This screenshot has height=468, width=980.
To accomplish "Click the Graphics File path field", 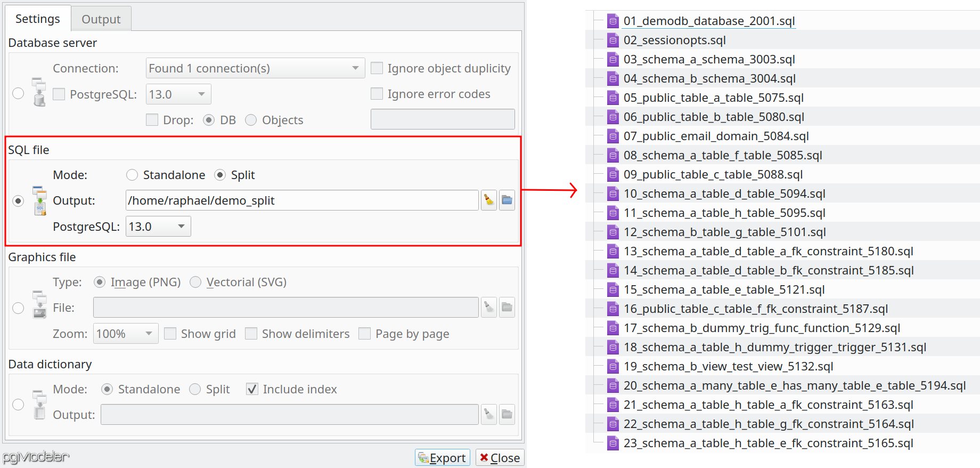I will click(286, 308).
